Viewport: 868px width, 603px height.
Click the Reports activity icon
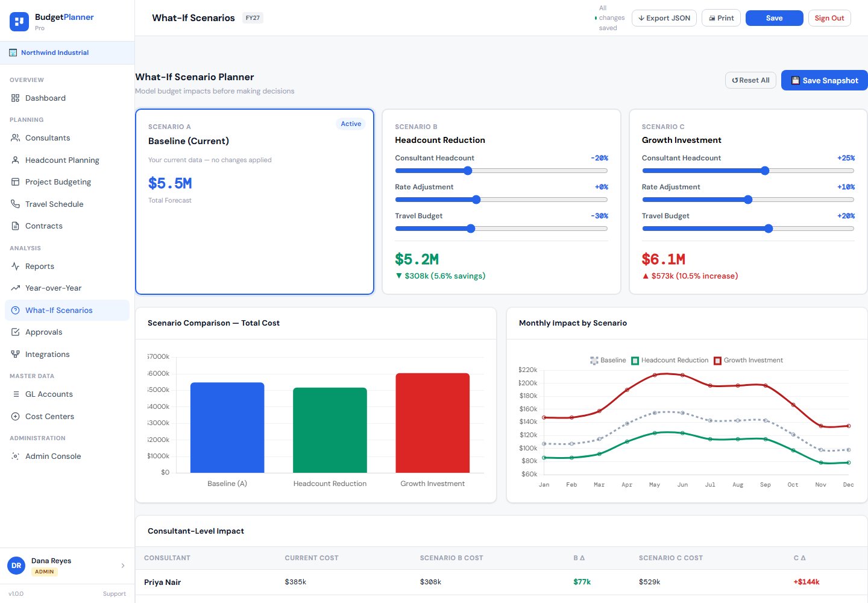coord(15,266)
